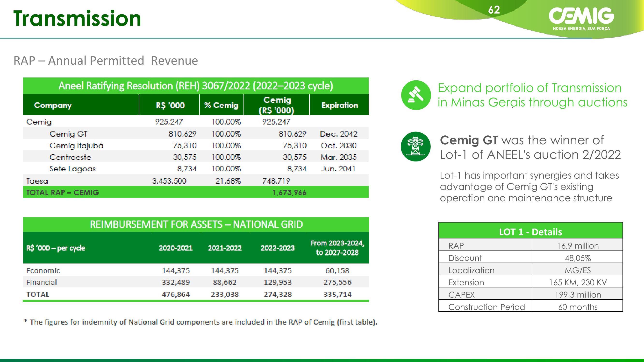
Task: Click the Lot-1 synergies paragraph
Action: [529, 187]
